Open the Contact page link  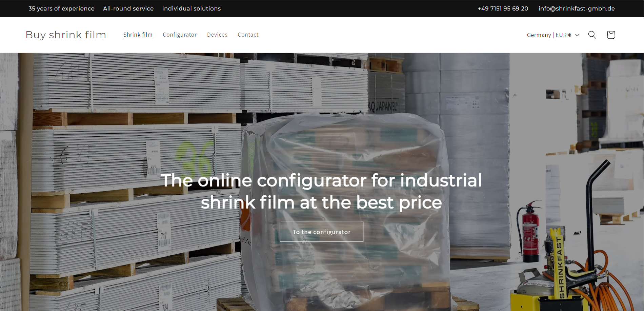point(248,35)
